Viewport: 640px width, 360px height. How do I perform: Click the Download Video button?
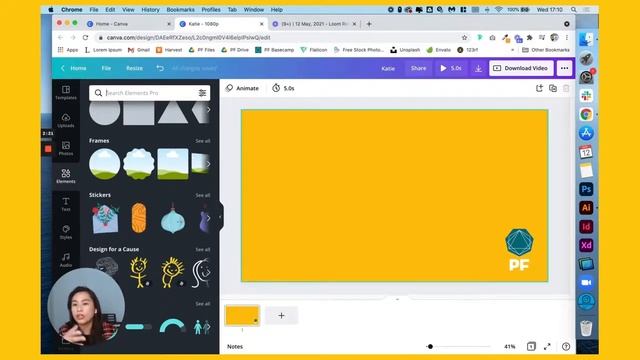(x=521, y=68)
